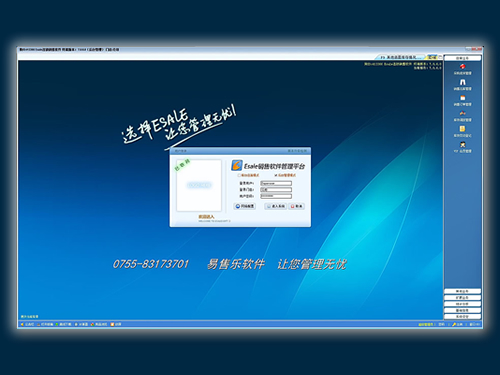Open the colorful handshake icon in sidebar
The width and height of the screenshot is (500, 375).
462,113
